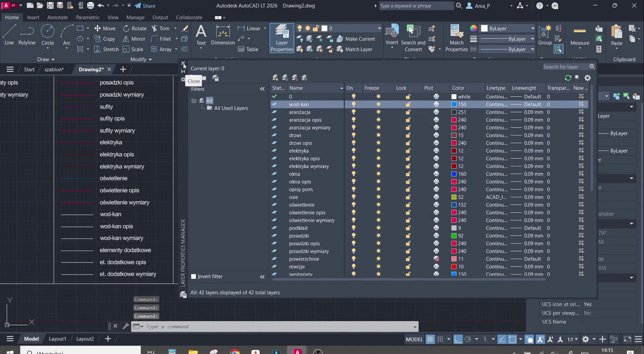Click New layer frozen in viewports icon
This screenshot has width=644, height=354.
click(285, 78)
